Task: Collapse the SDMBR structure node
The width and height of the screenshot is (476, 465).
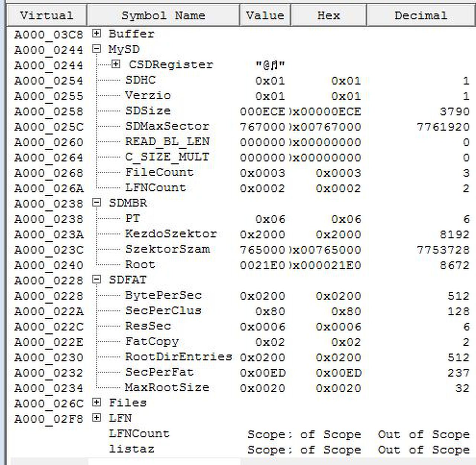Action: click(x=97, y=203)
